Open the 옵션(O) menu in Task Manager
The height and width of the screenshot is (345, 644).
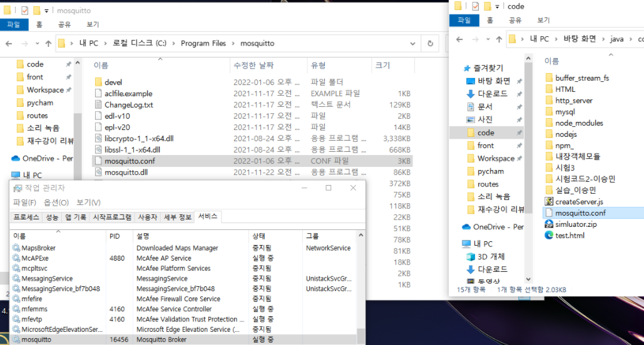coord(56,202)
